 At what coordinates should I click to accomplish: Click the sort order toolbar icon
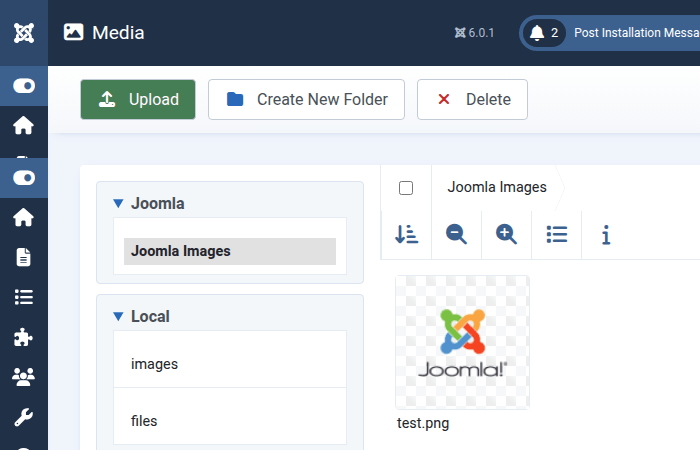click(406, 234)
